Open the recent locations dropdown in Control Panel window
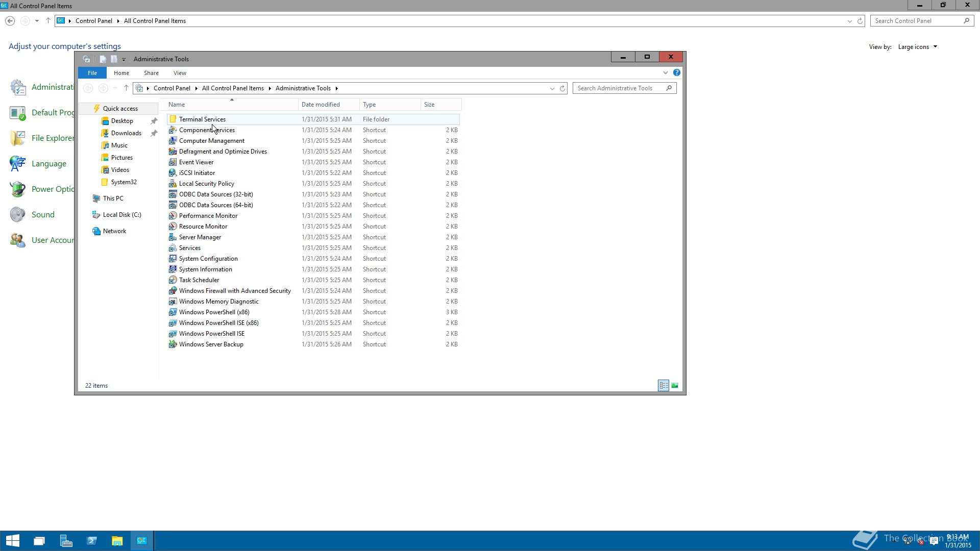The height and width of the screenshot is (551, 980). (37, 21)
